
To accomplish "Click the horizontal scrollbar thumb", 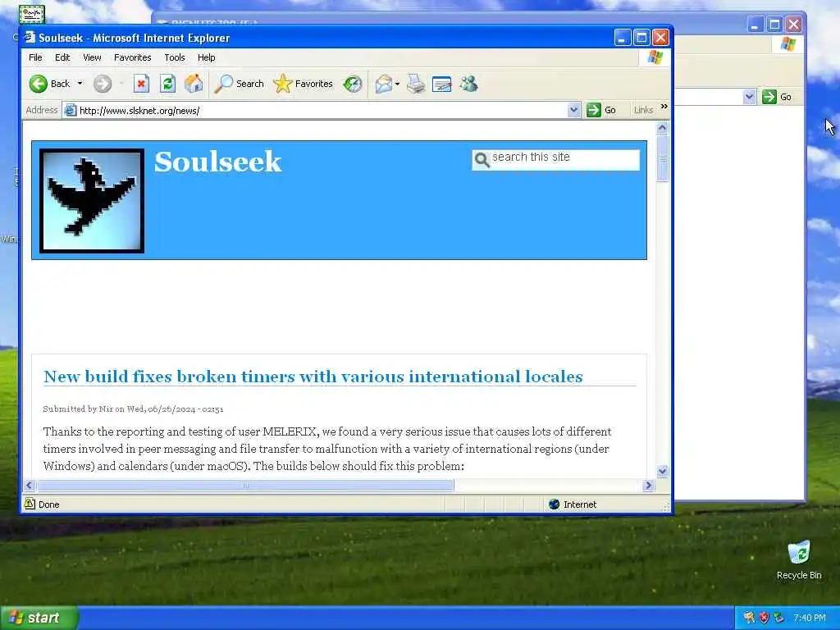I will pyautogui.click(x=245, y=486).
